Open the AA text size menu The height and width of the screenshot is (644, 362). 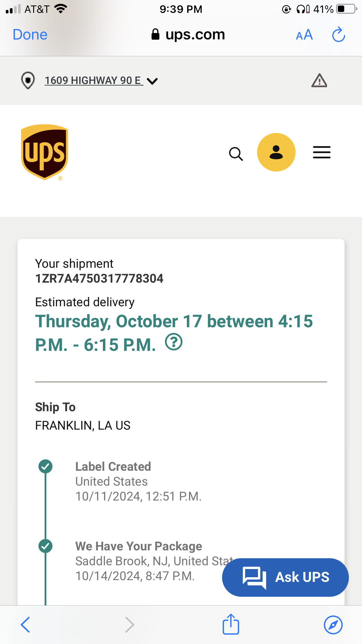point(304,35)
